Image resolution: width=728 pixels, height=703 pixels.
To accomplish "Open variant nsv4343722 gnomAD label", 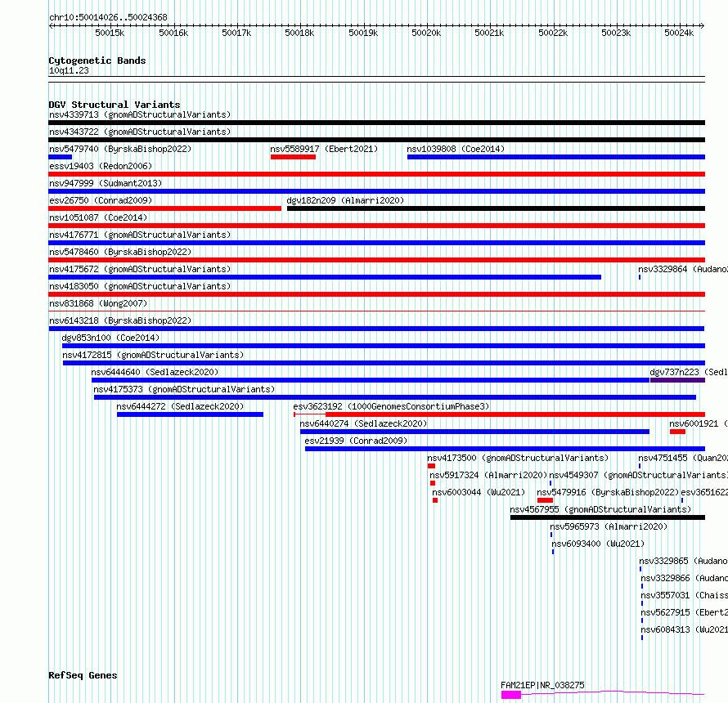I will [x=140, y=132].
